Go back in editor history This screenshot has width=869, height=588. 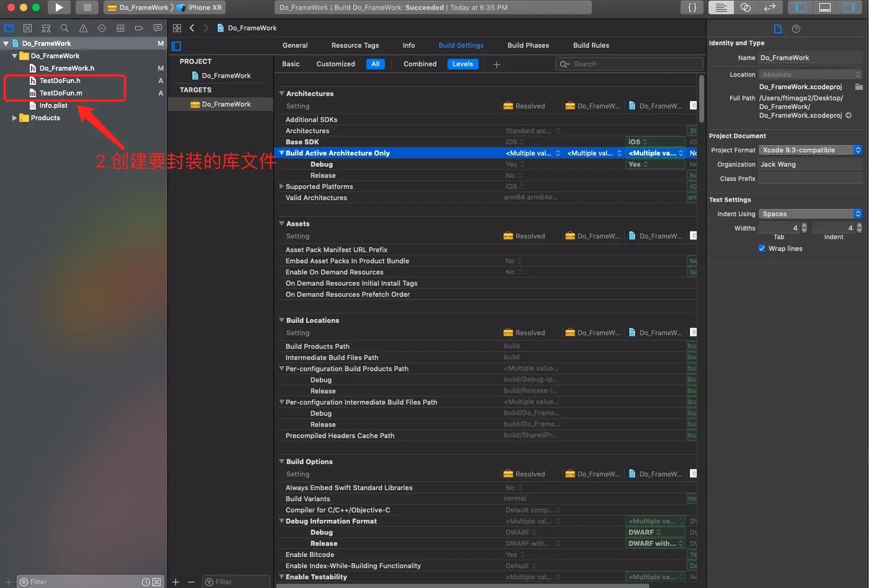coord(192,28)
